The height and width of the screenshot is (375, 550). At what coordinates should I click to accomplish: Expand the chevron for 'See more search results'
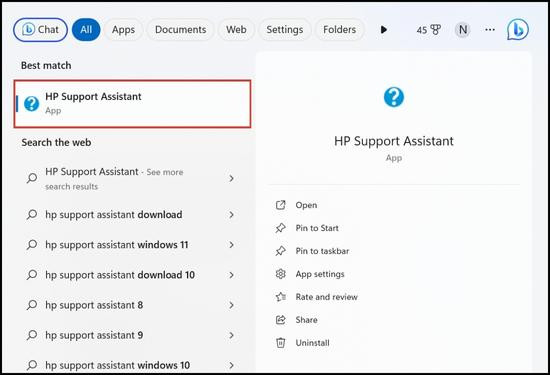coord(232,179)
